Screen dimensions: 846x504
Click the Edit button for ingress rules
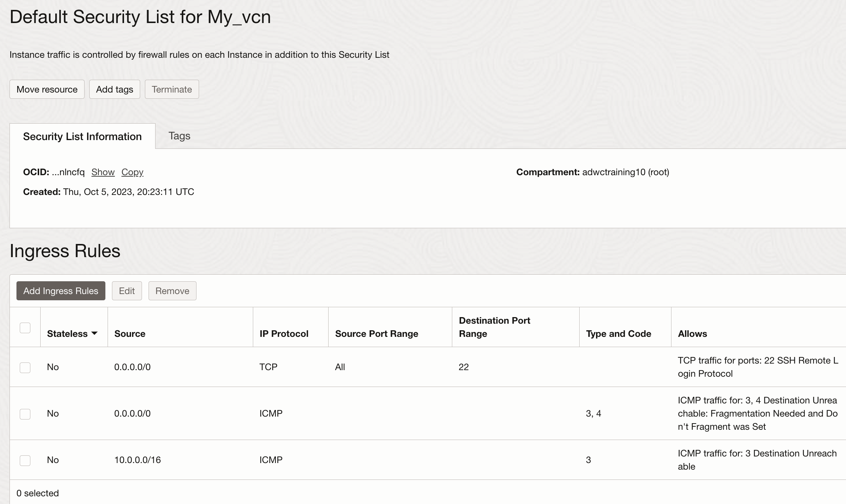tap(127, 290)
